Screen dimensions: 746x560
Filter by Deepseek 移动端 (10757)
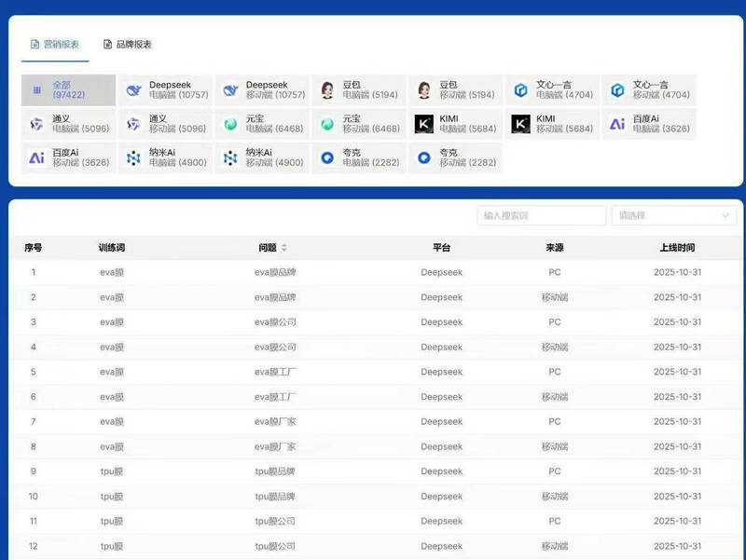(262, 90)
